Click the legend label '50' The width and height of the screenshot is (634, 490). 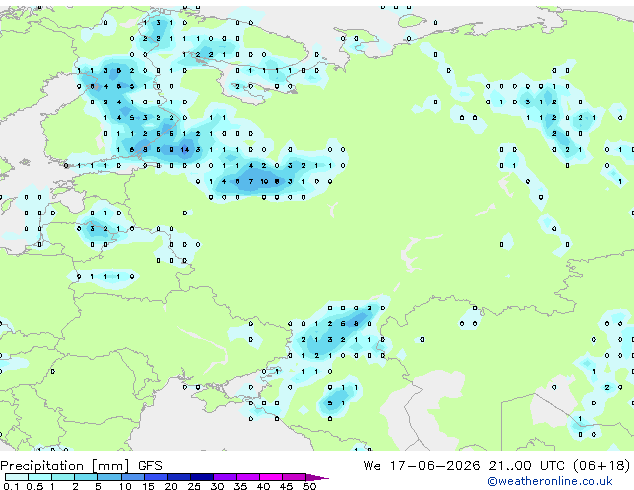click(x=309, y=486)
